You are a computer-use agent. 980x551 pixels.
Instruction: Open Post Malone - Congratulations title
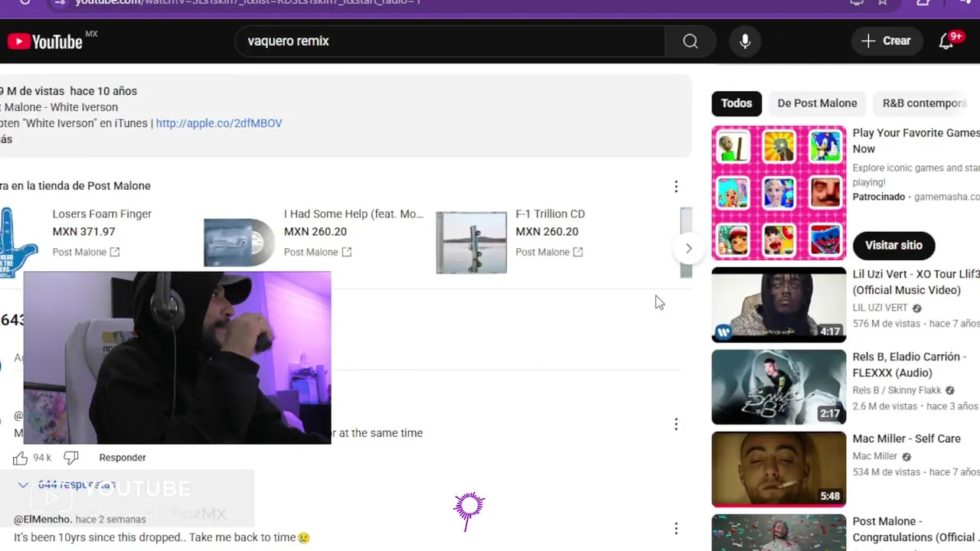(x=914, y=530)
